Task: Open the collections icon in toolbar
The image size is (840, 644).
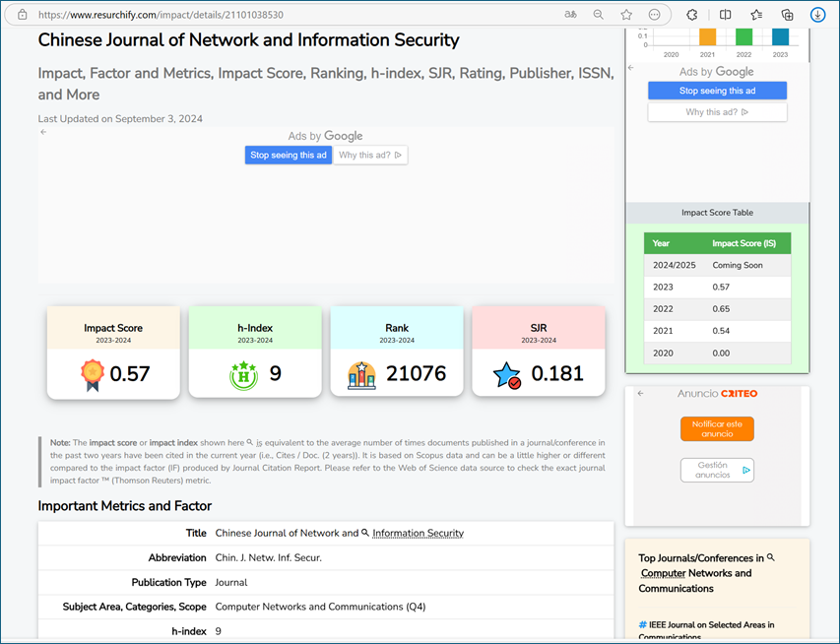Action: pyautogui.click(x=787, y=15)
